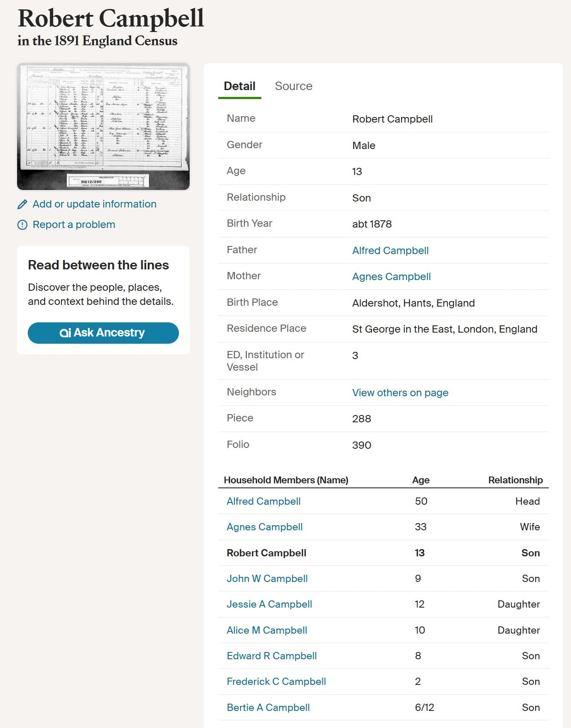Screen dimensions: 571x728
Task: Open household member Alfred Campbell, age 50
Action: 264,501
